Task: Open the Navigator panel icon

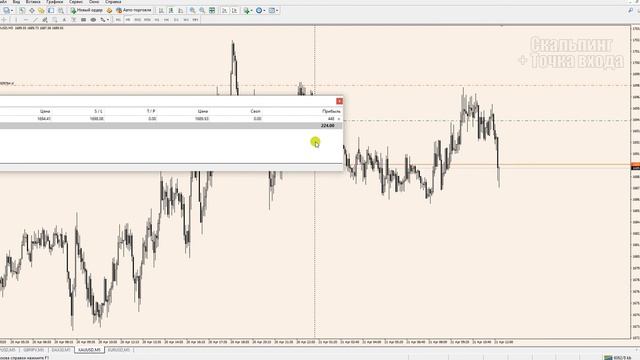Action: (x=41, y=11)
